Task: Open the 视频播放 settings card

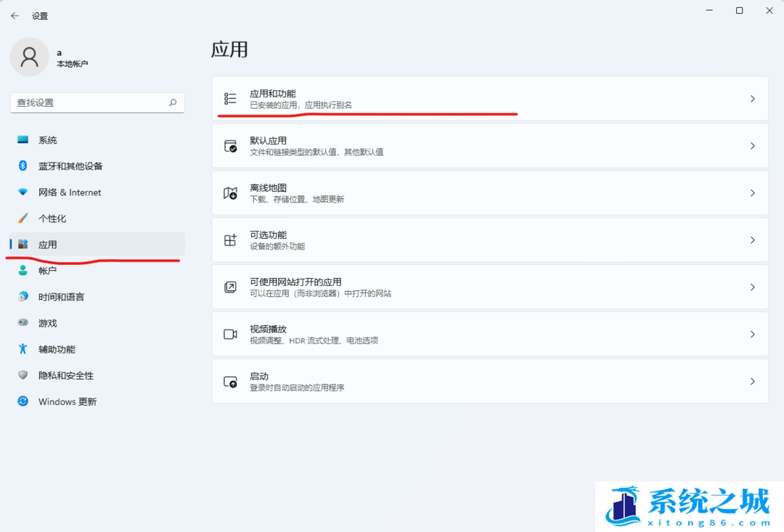Action: [490, 334]
